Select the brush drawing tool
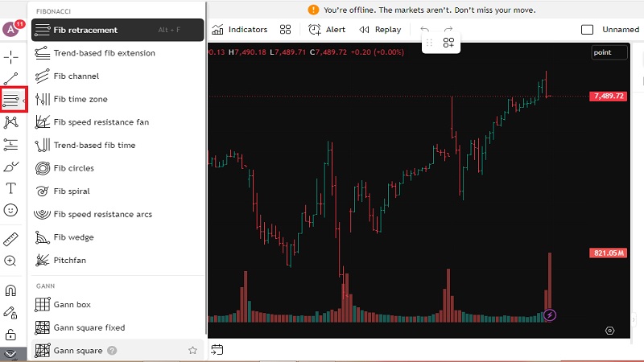Image resolution: width=644 pixels, height=362 pixels. click(10, 167)
